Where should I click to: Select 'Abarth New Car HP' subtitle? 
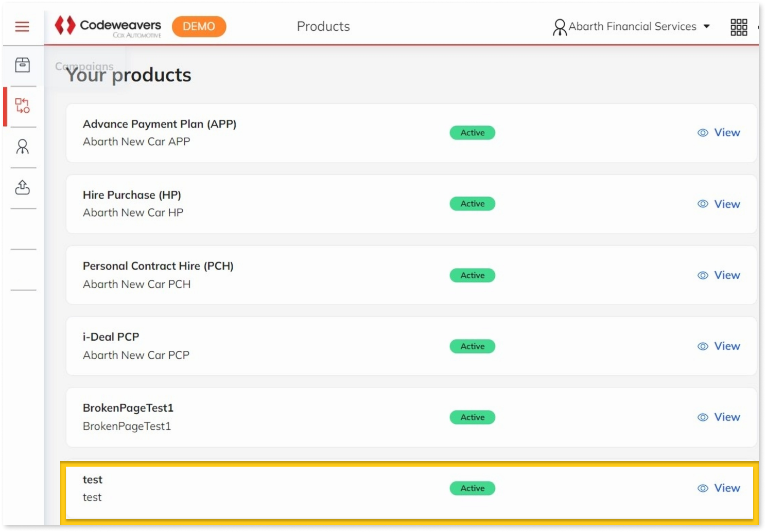click(133, 212)
